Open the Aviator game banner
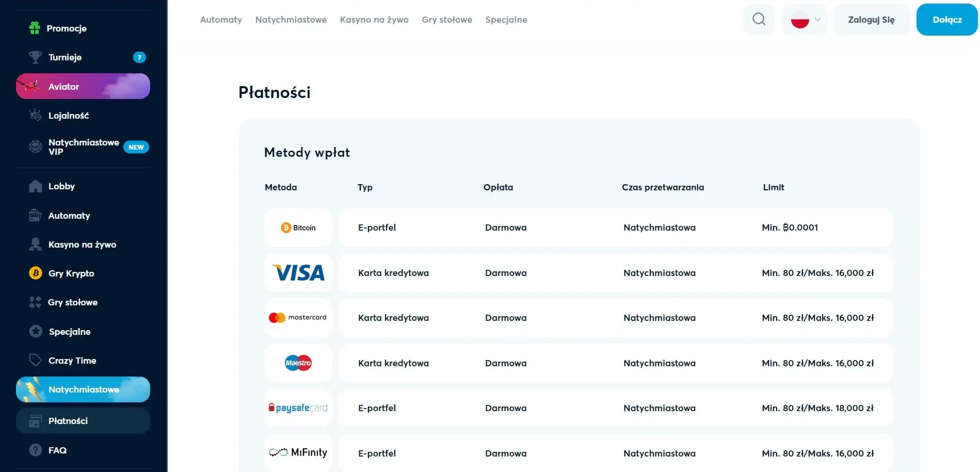 [83, 86]
